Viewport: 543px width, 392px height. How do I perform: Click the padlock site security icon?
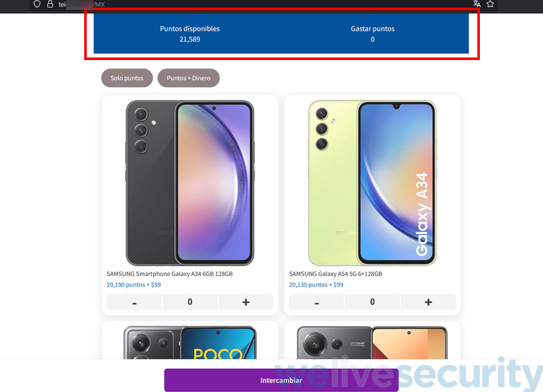point(50,4)
